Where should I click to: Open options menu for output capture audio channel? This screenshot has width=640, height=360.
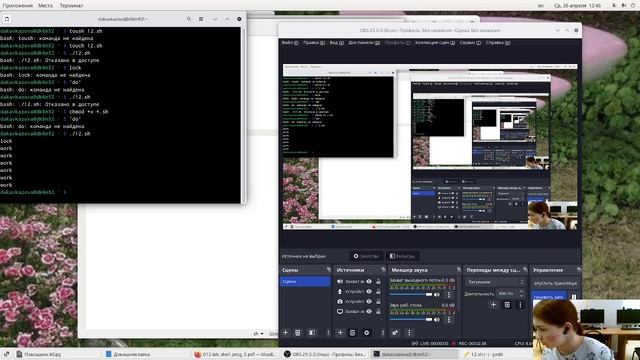[449, 294]
